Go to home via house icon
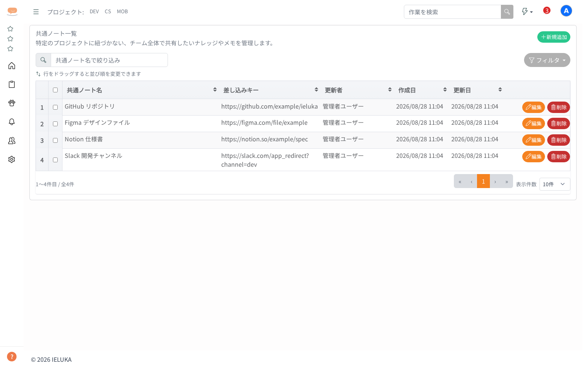Screen dimensions: 588x368 pos(12,66)
